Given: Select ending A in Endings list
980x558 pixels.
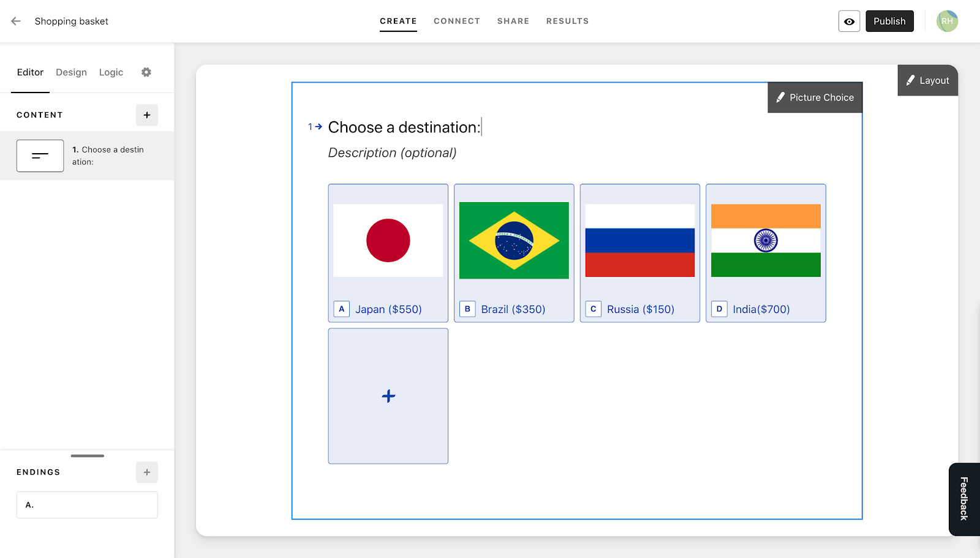Looking at the screenshot, I should 87,505.
